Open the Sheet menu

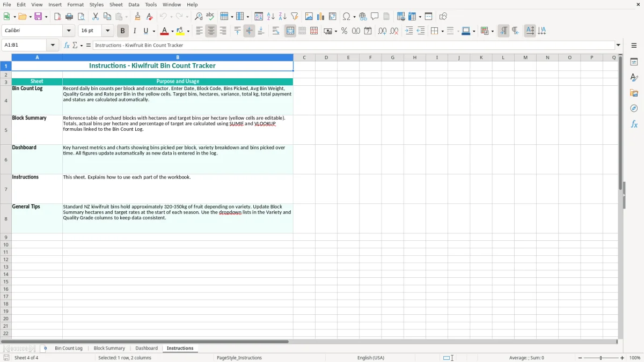[116, 4]
